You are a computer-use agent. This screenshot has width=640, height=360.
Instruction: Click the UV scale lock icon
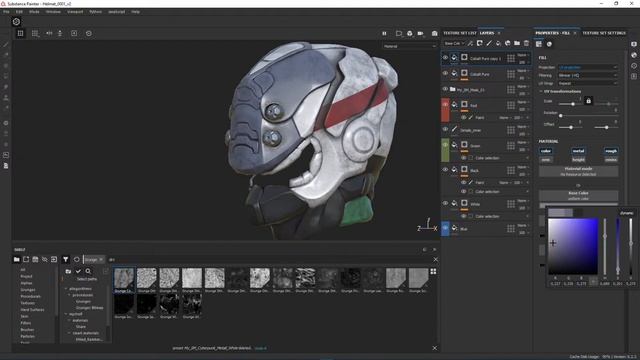coord(588,100)
